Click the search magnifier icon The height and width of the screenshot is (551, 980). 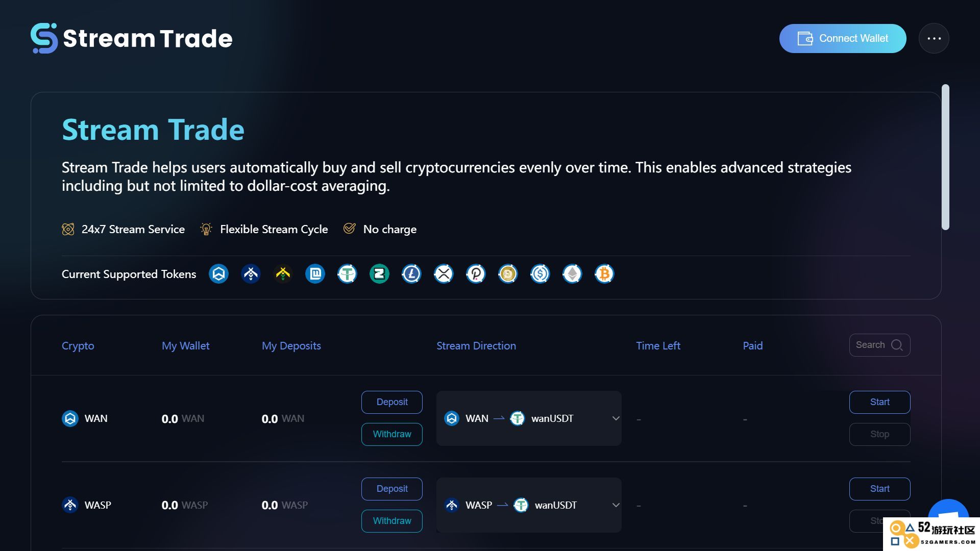coord(897,345)
